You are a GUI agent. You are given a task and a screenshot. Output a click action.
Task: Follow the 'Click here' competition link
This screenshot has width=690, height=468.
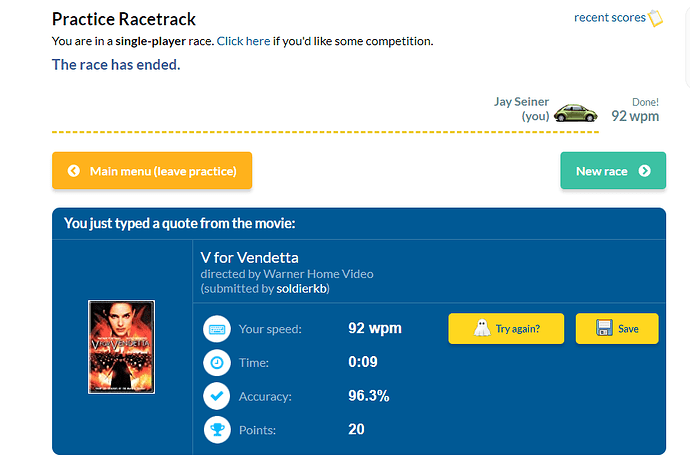coord(243,41)
